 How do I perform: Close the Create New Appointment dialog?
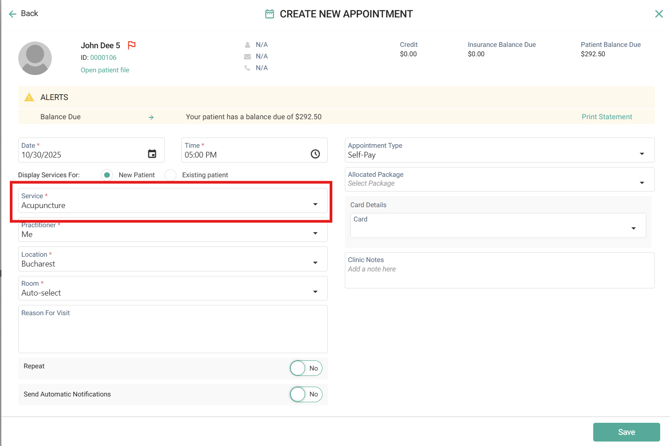pos(658,14)
